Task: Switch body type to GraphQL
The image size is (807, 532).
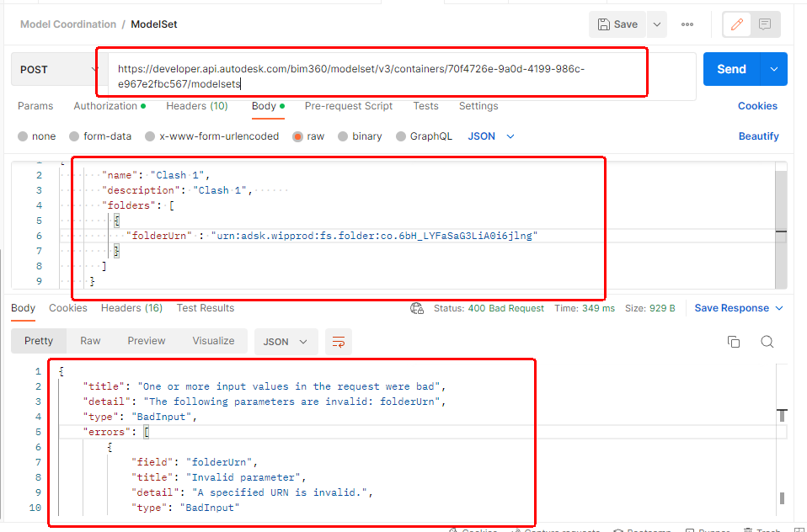Action: [424, 136]
